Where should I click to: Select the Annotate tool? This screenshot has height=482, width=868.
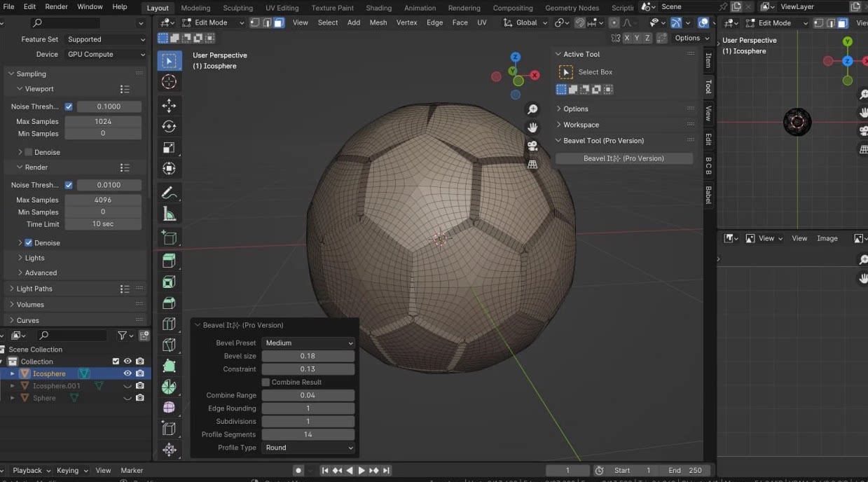pos(169,193)
